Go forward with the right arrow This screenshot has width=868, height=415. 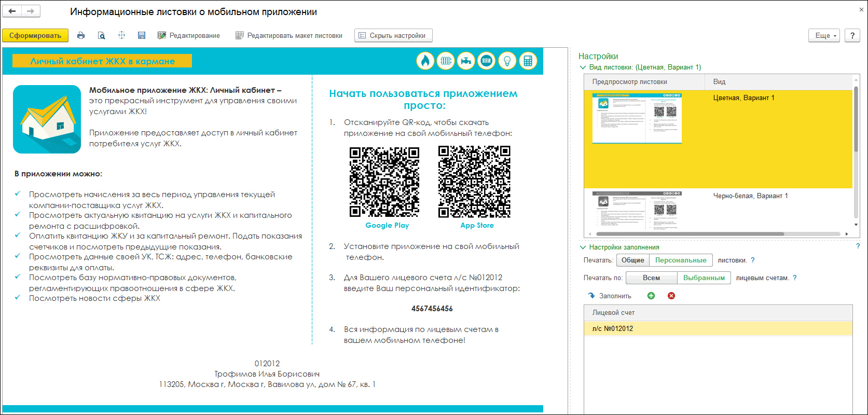31,11
